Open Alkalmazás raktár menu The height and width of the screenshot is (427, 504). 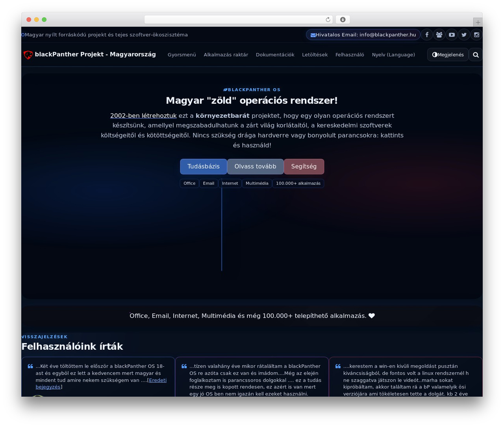(226, 55)
